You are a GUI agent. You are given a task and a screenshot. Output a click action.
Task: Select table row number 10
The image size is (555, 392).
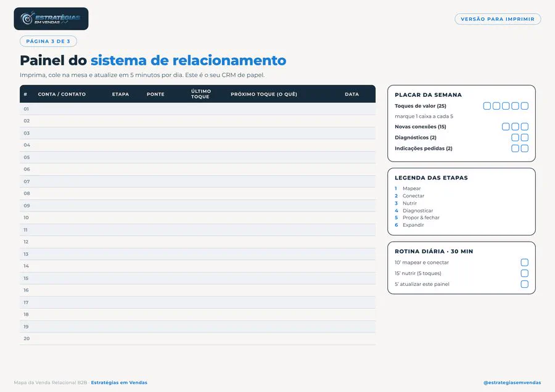(x=197, y=218)
